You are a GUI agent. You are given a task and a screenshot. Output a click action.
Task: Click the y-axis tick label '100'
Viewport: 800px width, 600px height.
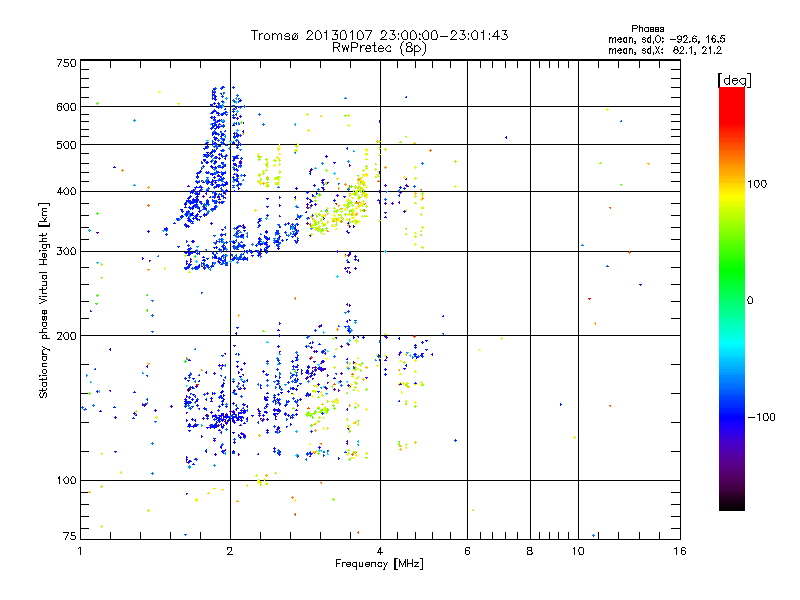pyautogui.click(x=66, y=481)
